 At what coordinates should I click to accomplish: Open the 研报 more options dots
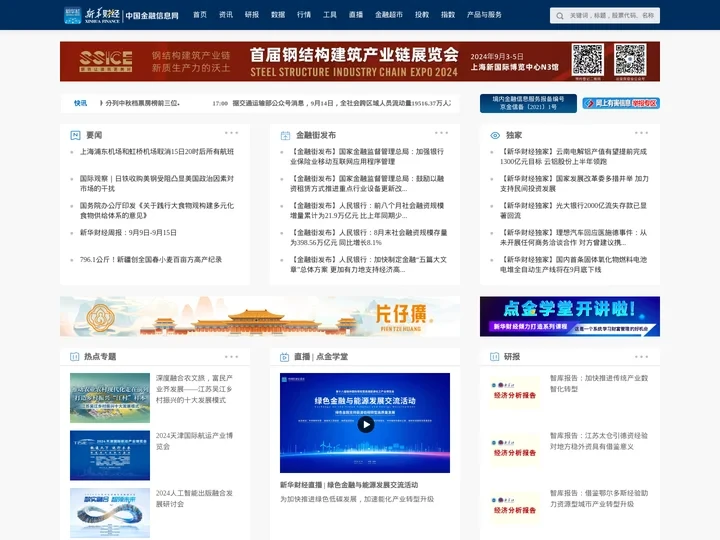(x=641, y=356)
